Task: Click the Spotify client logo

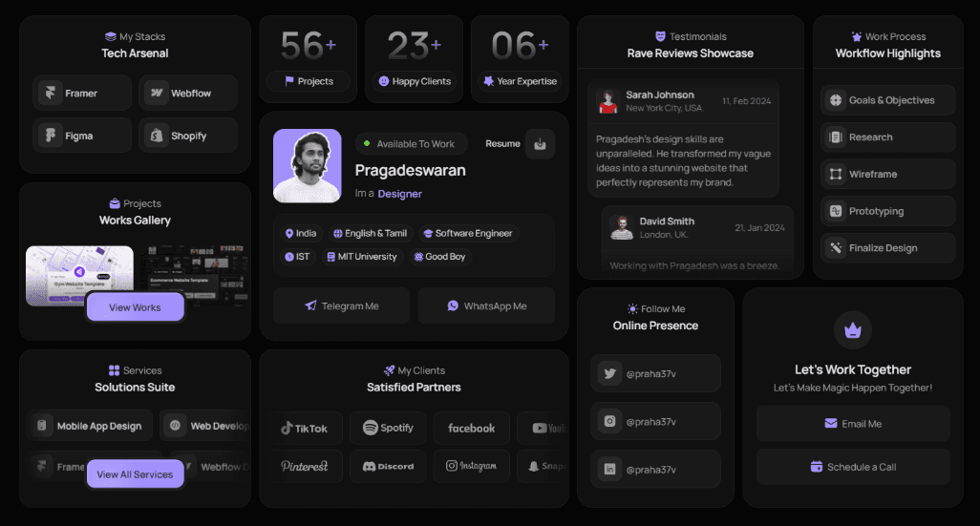Action: click(388, 428)
